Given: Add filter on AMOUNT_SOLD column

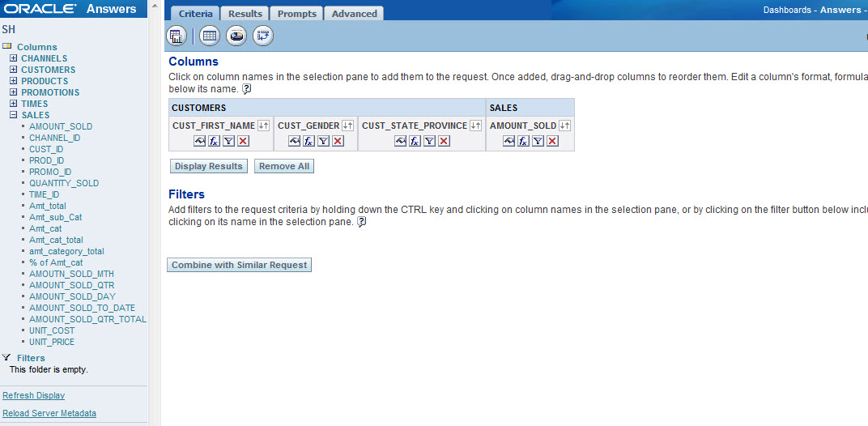Looking at the screenshot, I should point(538,141).
